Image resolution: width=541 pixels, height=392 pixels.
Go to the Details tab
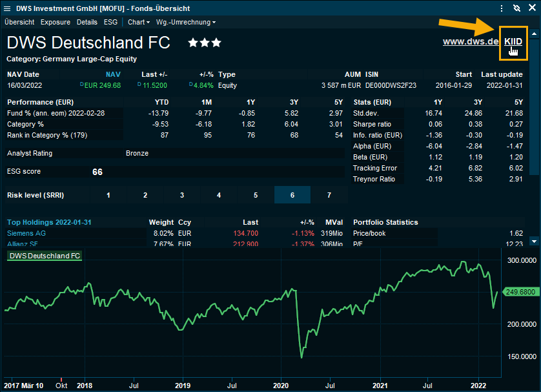click(87, 22)
